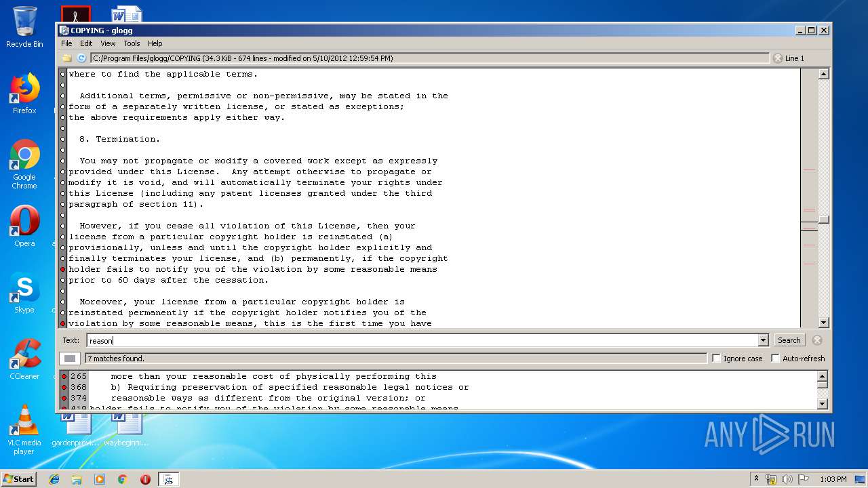Click the red marker beside 'holder fails to notify'

[x=63, y=269]
